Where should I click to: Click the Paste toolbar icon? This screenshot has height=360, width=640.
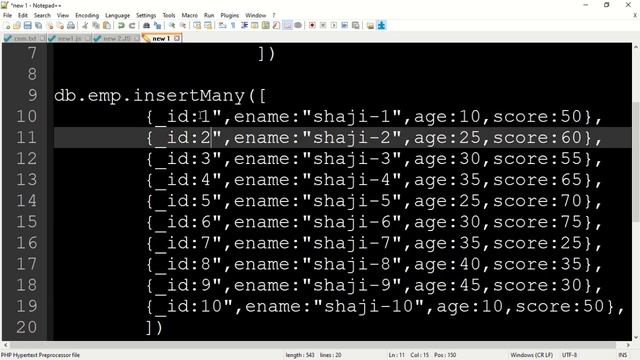pyautogui.click(x=107, y=25)
